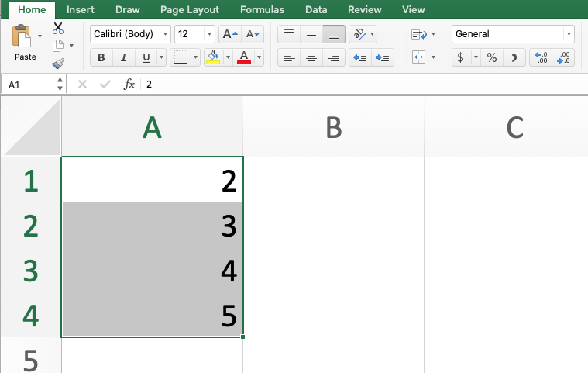Screen dimensions: 588x373
Task: Increase font size with the larger A icon
Action: point(230,34)
